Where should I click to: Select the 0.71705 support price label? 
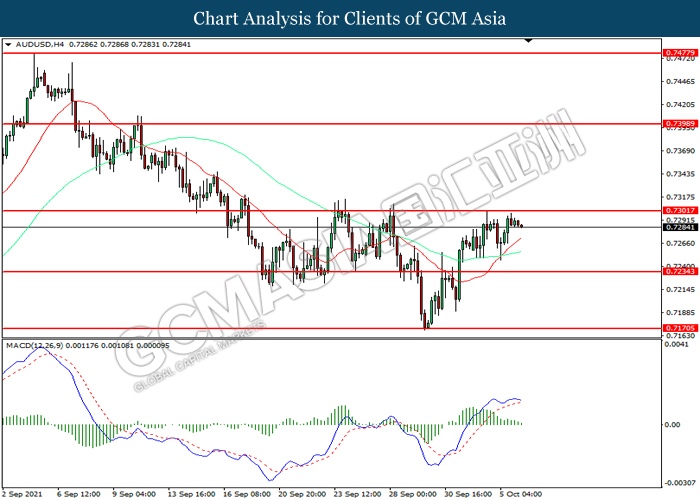point(680,328)
